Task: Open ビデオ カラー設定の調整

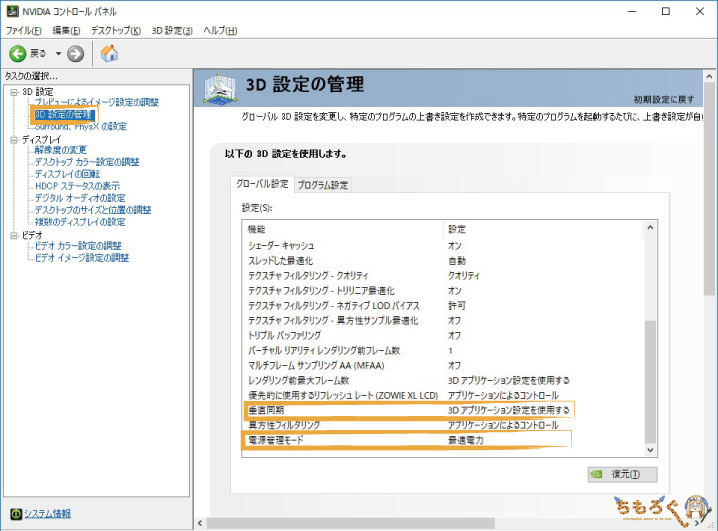Action: tap(78, 246)
